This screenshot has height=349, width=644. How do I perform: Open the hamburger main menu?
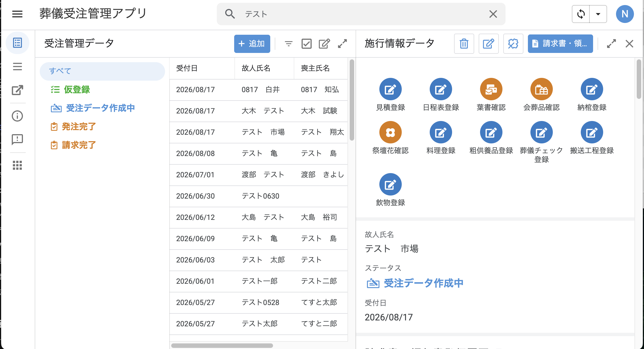[17, 14]
